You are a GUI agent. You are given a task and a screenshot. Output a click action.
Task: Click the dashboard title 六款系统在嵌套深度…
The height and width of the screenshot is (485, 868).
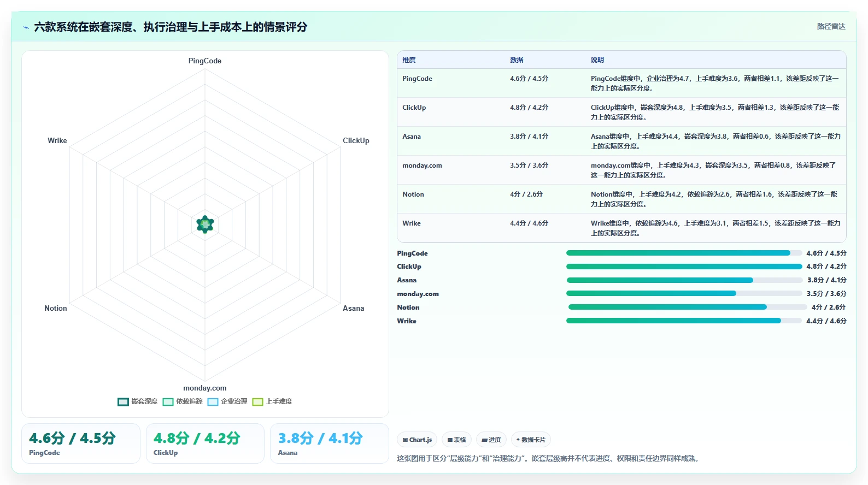171,27
